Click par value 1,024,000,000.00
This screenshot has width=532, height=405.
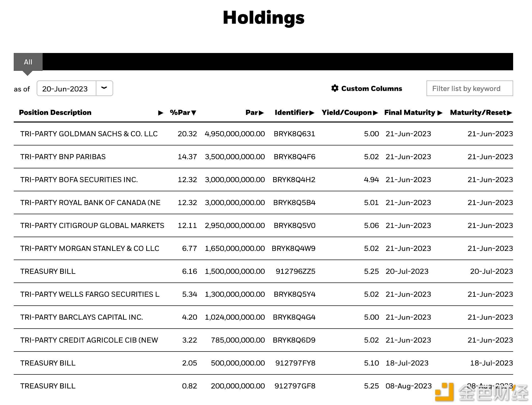(x=235, y=317)
